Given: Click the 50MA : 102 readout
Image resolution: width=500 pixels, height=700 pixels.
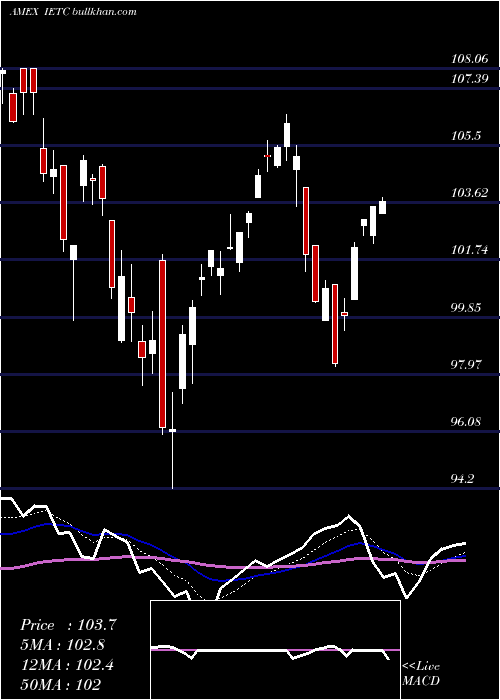Looking at the screenshot, I should click(x=60, y=684).
